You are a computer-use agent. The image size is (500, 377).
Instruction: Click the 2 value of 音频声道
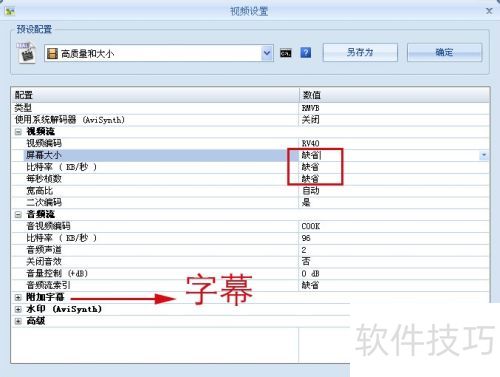coord(304,250)
